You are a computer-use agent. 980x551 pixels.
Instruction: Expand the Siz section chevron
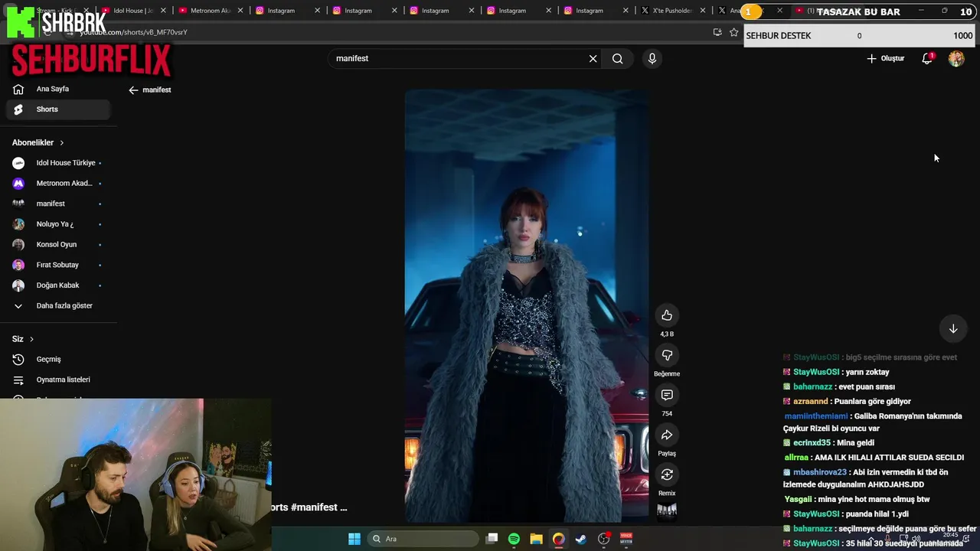tap(31, 339)
